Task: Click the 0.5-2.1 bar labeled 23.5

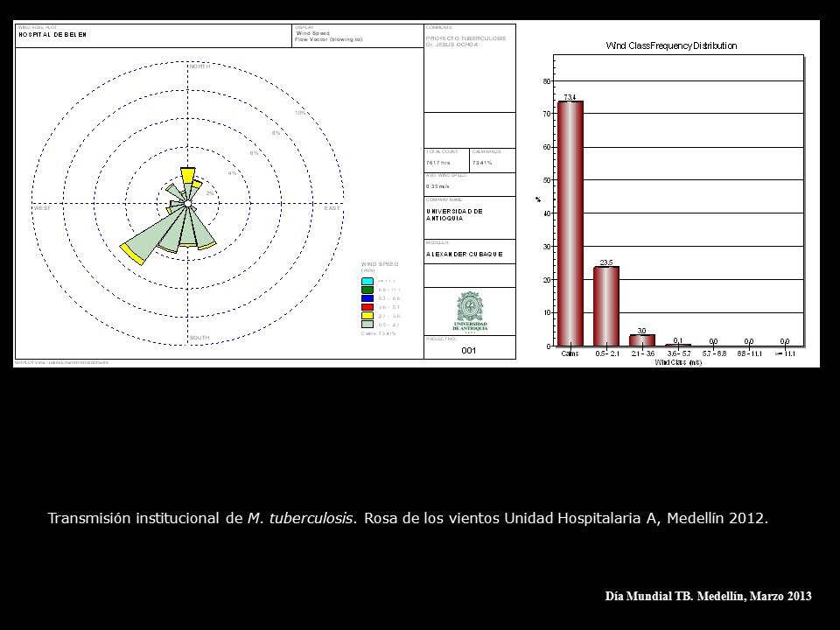Action: (x=605, y=306)
